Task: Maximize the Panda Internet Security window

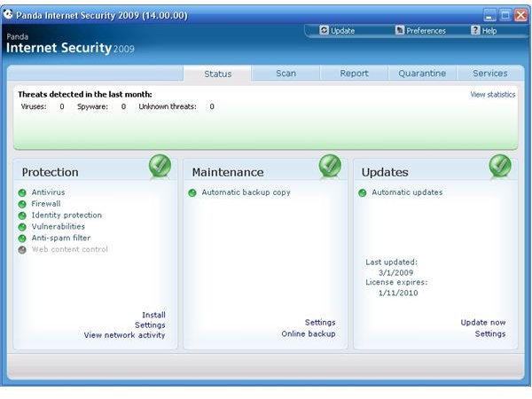Action: point(505,15)
